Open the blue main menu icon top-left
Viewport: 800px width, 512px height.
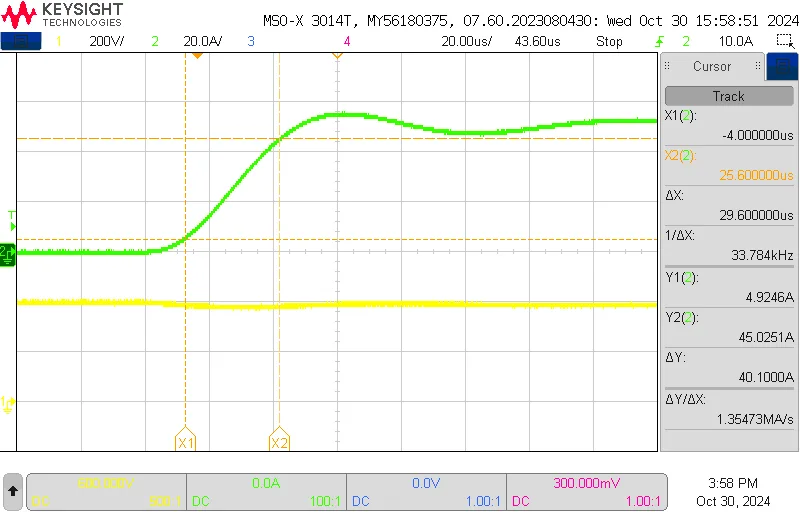(x=21, y=41)
